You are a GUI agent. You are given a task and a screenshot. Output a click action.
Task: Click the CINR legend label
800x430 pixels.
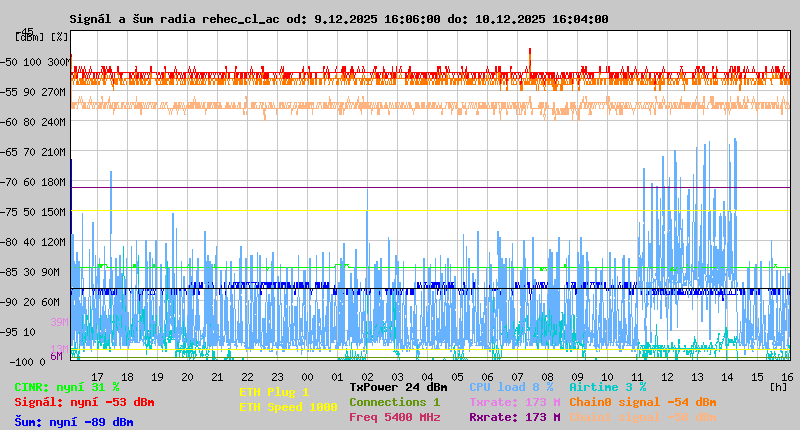click(x=66, y=386)
